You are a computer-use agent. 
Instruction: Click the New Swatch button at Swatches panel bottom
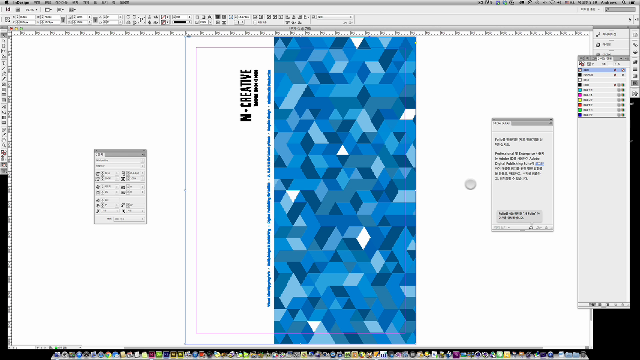tap(616, 305)
